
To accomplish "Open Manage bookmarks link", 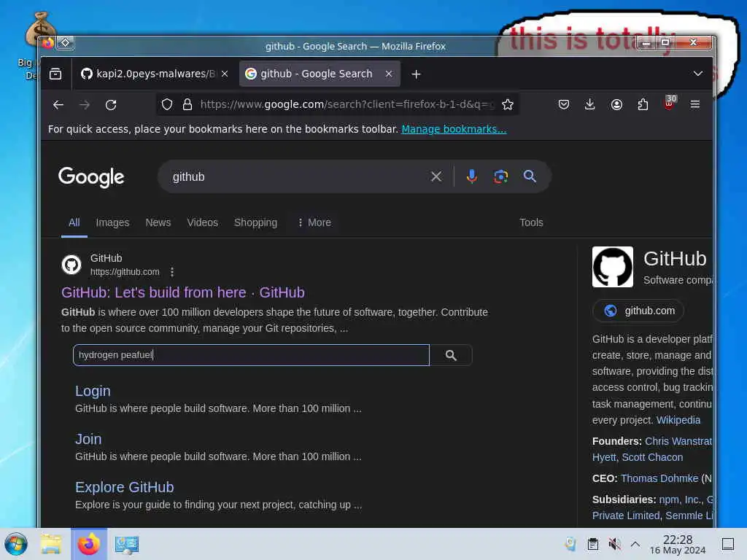I will 454,129.
